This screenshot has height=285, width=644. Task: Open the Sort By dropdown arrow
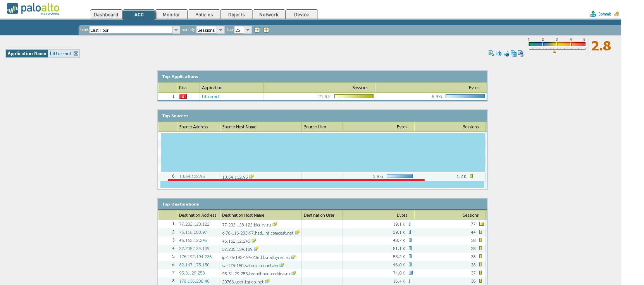220,30
